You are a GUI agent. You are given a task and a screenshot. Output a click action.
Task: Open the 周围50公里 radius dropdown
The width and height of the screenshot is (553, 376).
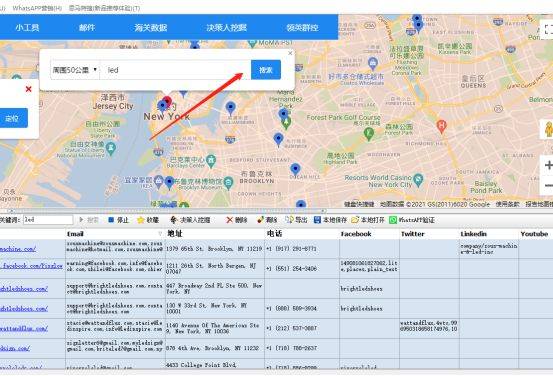coord(75,70)
